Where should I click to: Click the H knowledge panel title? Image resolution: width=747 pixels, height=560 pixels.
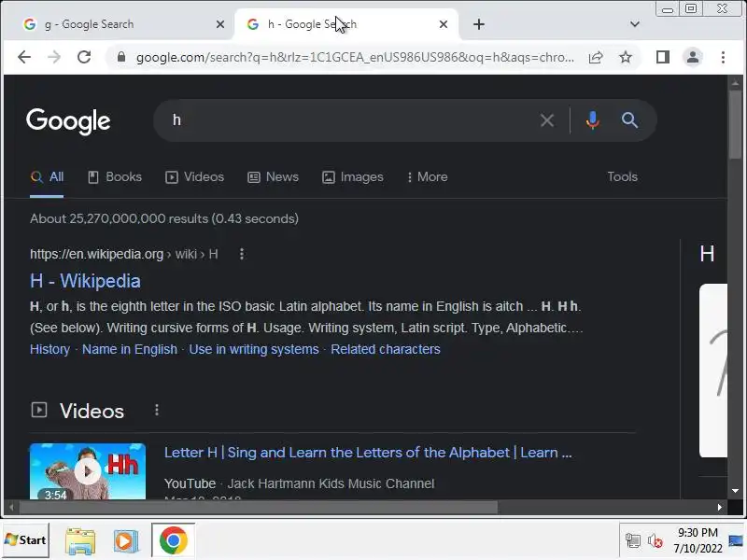pos(707,254)
